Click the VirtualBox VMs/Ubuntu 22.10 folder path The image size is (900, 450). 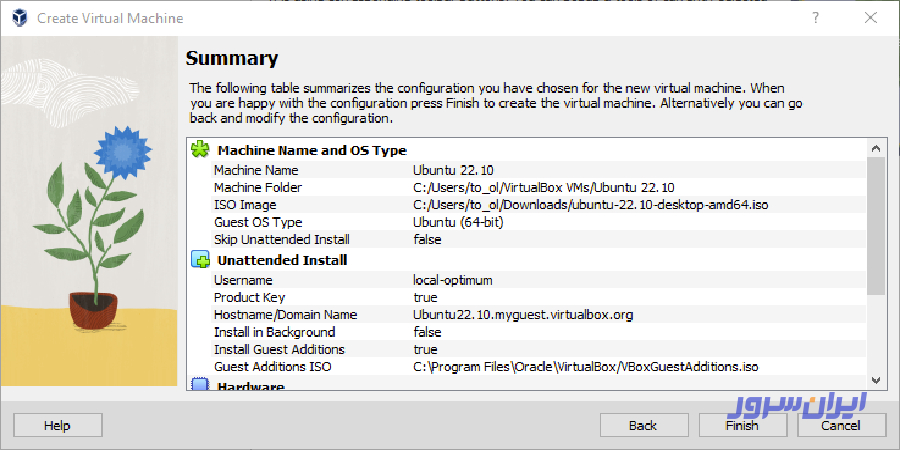tap(544, 188)
